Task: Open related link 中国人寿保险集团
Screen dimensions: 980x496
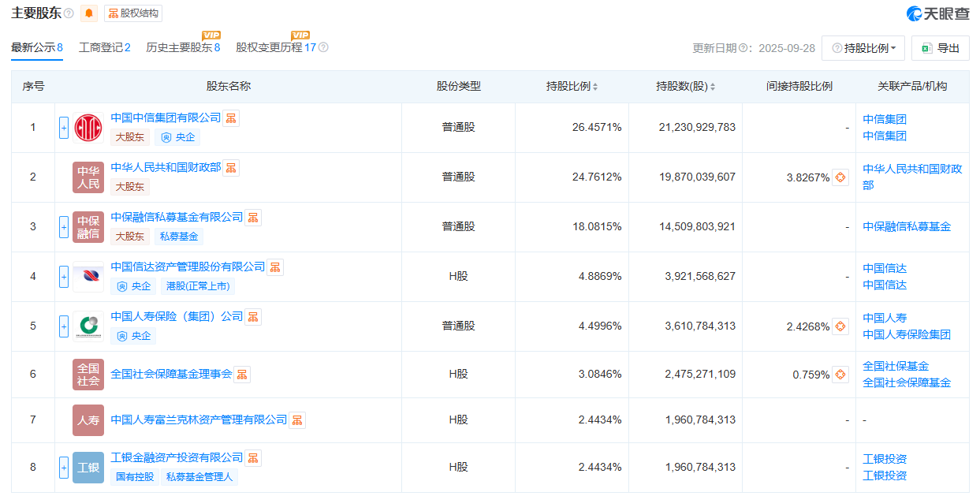Action: coord(907,334)
